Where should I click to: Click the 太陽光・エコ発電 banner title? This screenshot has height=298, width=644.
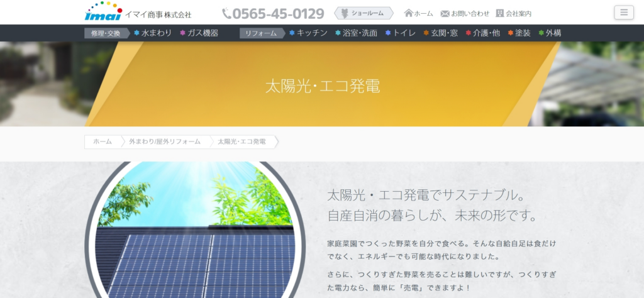(323, 86)
